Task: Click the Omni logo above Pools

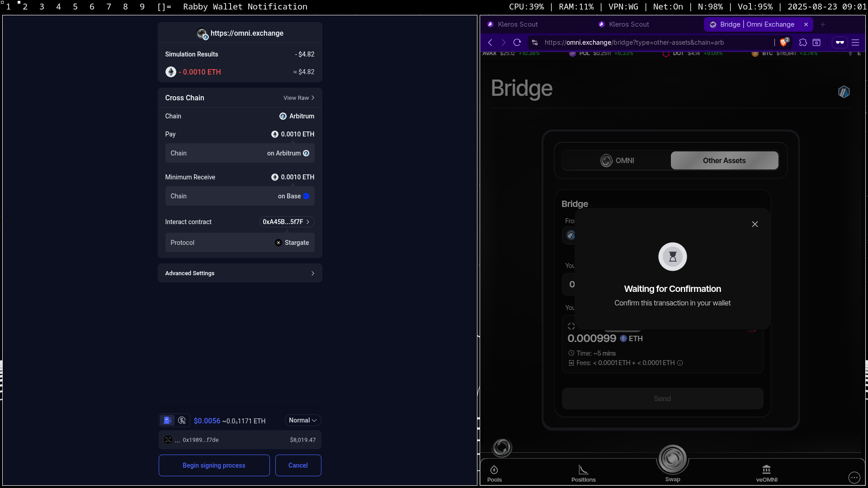Action: click(x=502, y=447)
